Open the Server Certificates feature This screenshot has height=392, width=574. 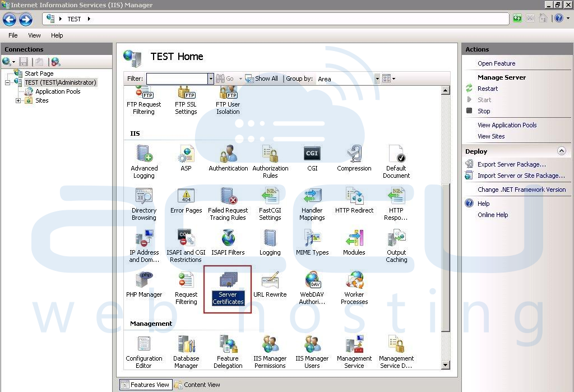tap(228, 289)
